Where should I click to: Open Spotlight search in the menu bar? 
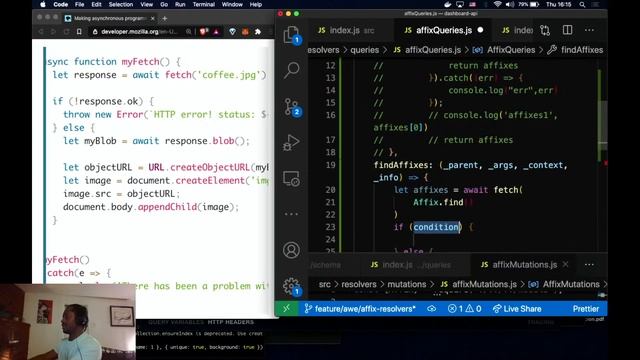[x=582, y=4]
